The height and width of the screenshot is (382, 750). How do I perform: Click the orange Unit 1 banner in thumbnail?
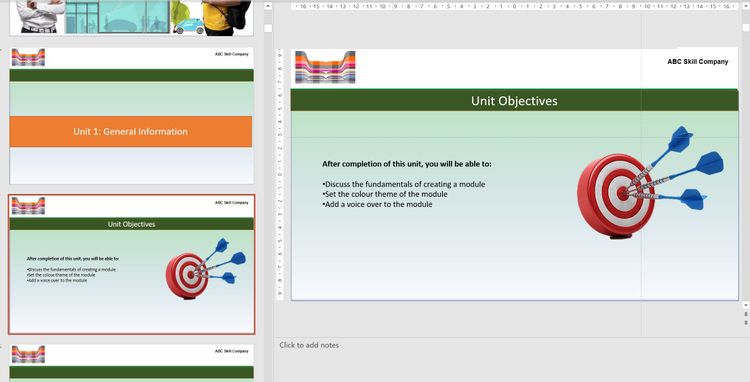[x=131, y=131]
